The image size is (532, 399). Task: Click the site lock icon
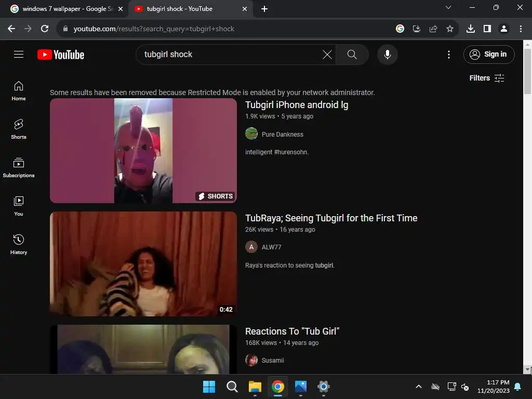pyautogui.click(x=65, y=29)
